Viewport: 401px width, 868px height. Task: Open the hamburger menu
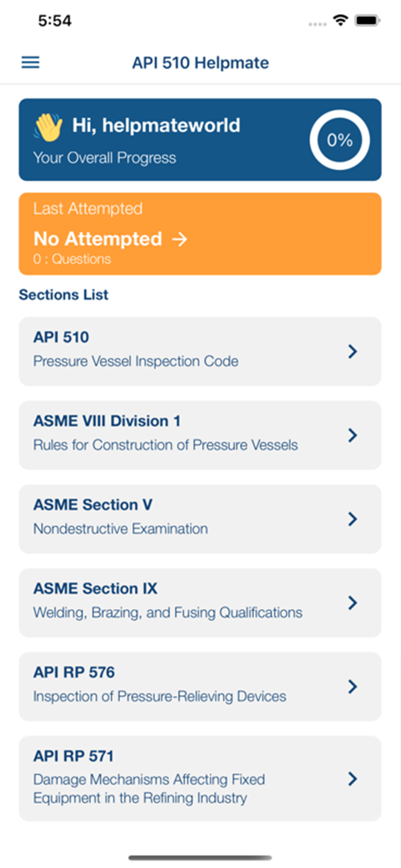click(30, 62)
